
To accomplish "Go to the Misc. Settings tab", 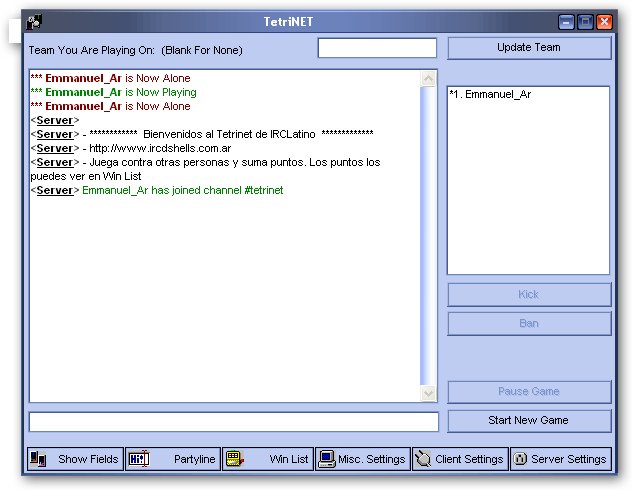I will 363,459.
